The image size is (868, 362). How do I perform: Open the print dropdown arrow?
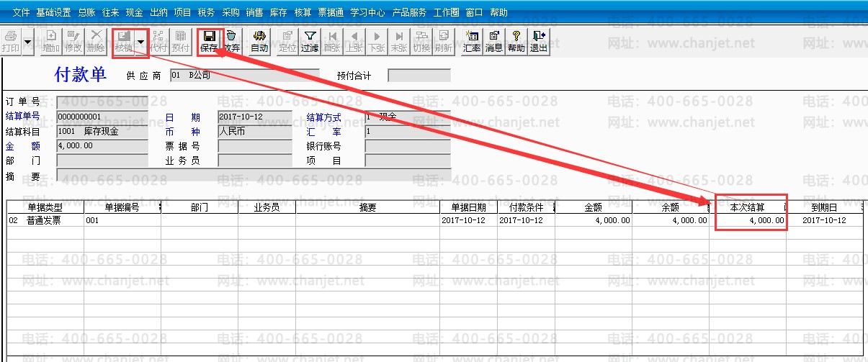(27, 41)
